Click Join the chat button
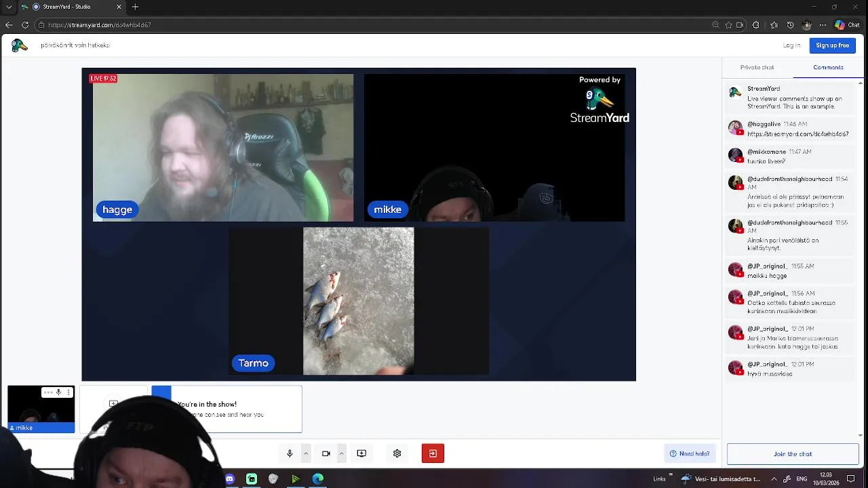 [x=793, y=454]
